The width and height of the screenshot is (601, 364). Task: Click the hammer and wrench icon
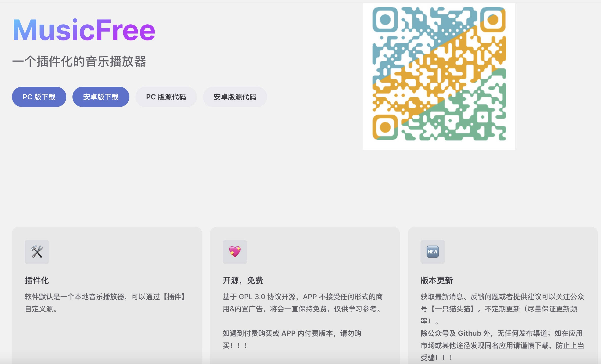[x=37, y=252]
